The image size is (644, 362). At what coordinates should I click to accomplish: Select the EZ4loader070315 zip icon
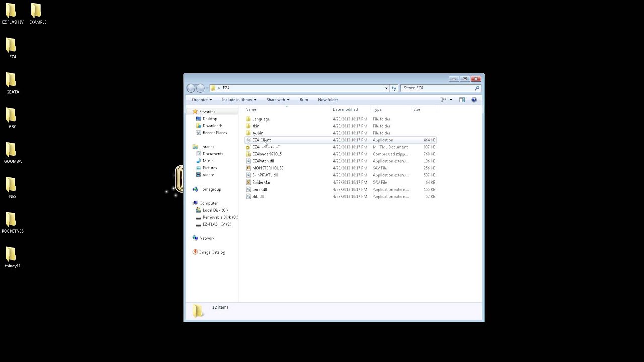248,154
